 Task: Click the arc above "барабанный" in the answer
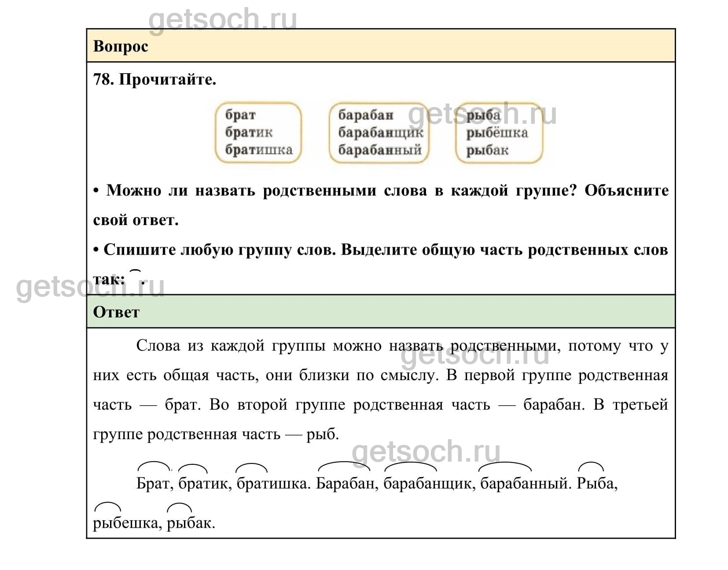pyautogui.click(x=504, y=466)
